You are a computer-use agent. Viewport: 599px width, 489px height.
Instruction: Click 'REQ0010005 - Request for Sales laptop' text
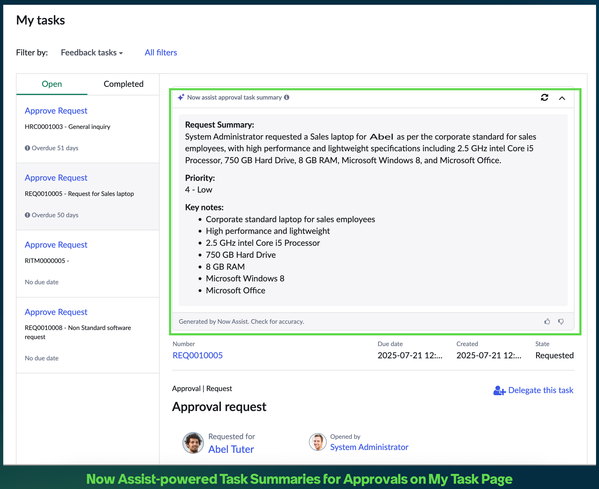tap(79, 194)
